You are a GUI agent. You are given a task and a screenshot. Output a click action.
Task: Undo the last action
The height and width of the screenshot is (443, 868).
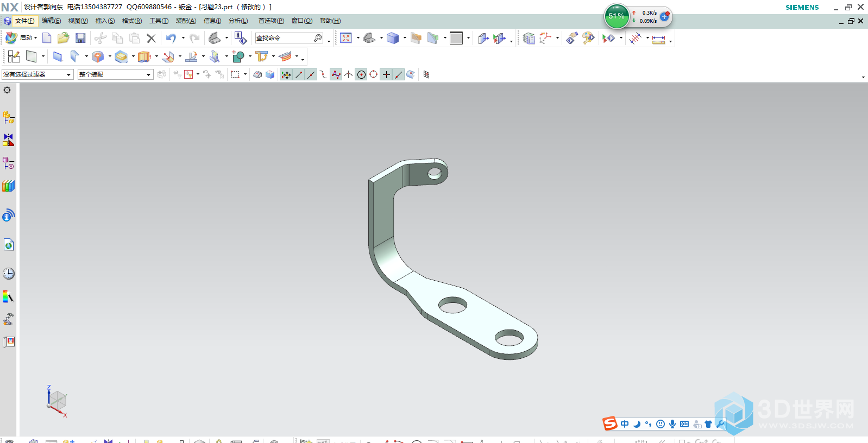(171, 38)
